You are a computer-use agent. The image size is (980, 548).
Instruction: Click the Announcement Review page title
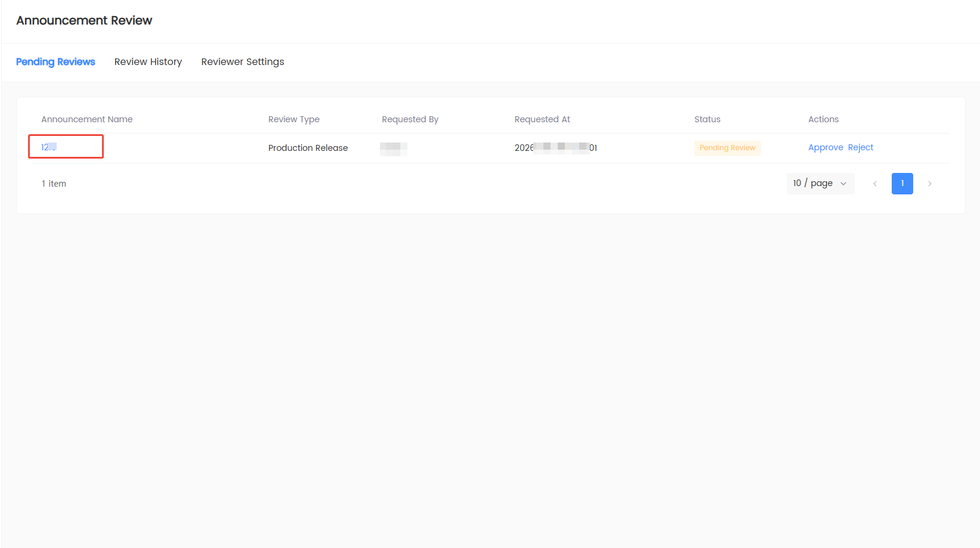coord(84,20)
